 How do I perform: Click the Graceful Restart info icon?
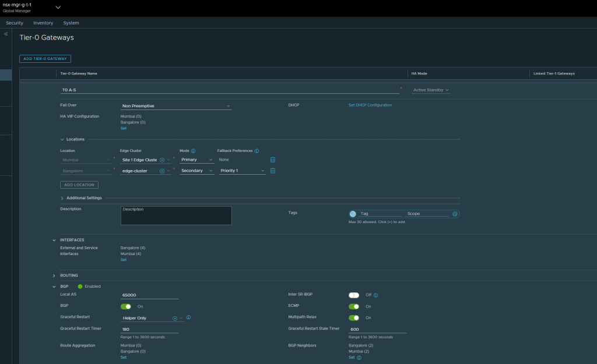click(189, 318)
